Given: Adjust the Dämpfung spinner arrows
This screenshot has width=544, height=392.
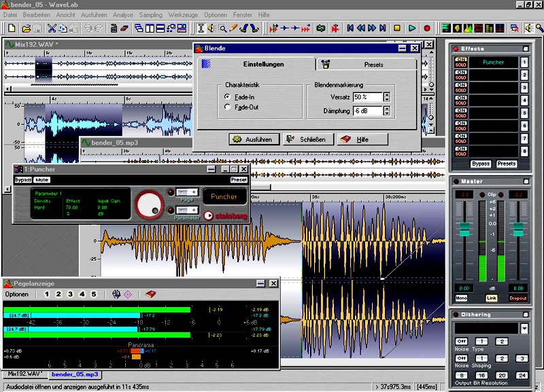Looking at the screenshot, I should coord(386,111).
